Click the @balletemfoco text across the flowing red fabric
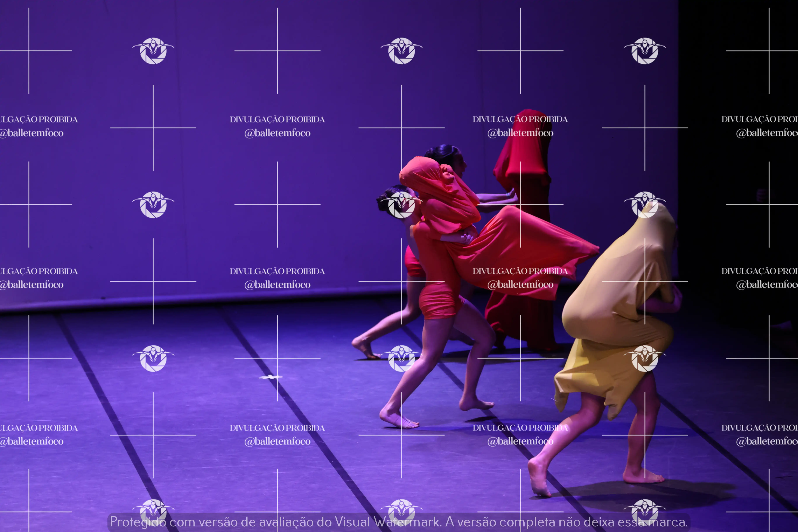 click(x=520, y=285)
